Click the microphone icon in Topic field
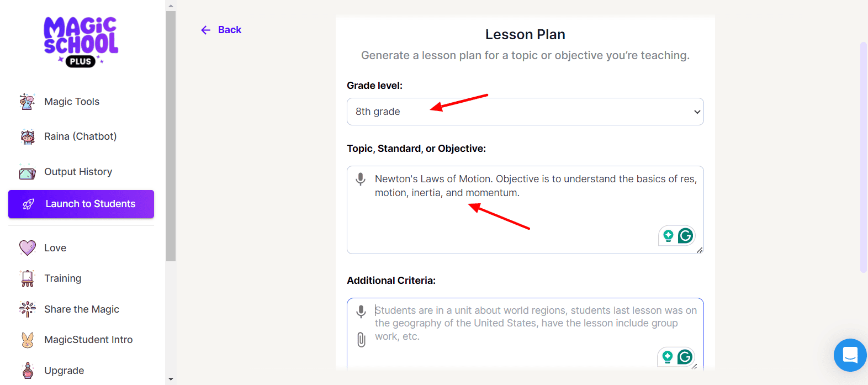The height and width of the screenshot is (385, 868). tap(361, 179)
